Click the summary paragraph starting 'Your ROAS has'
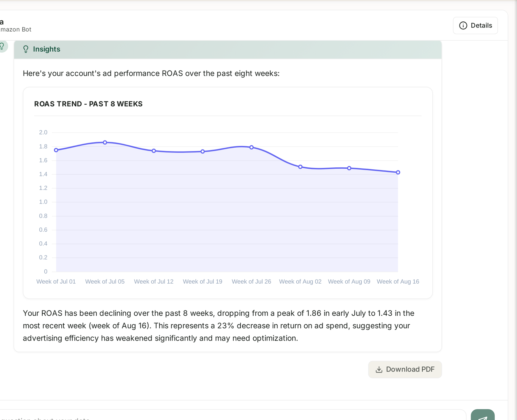 click(218, 326)
